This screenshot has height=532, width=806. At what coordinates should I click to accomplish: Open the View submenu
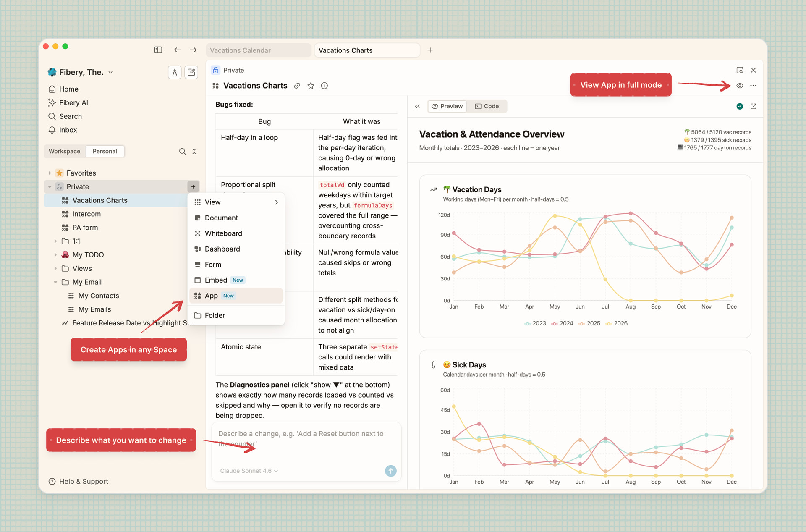coord(236,202)
